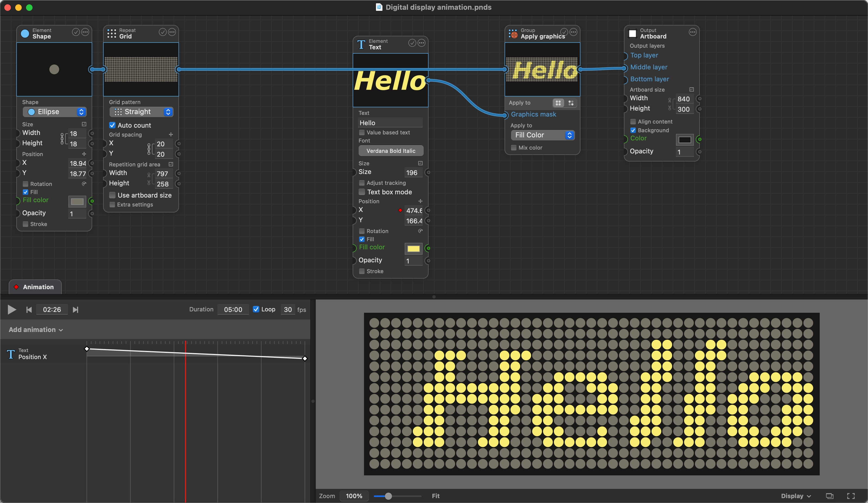Select second Apply to scattered mode icon
The height and width of the screenshot is (503, 868).
(571, 103)
